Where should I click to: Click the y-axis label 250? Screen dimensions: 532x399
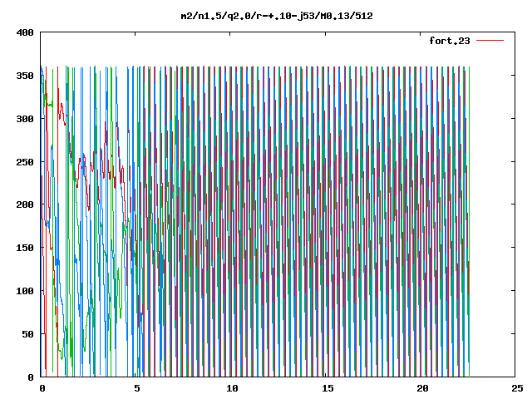[25, 162]
